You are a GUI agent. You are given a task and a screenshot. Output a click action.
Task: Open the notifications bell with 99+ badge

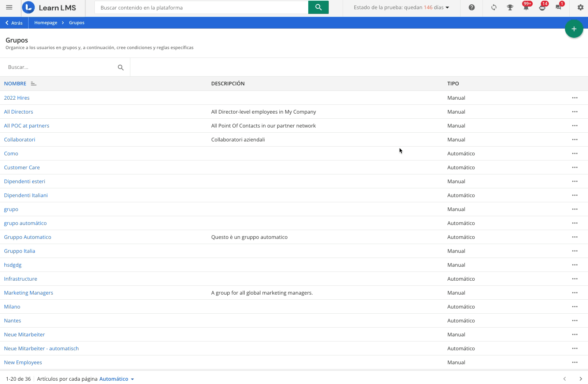pyautogui.click(x=526, y=8)
